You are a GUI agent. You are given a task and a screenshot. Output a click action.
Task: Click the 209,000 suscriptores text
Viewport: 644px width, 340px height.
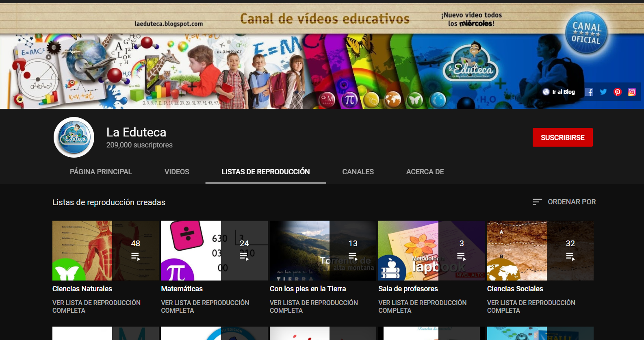[139, 145]
